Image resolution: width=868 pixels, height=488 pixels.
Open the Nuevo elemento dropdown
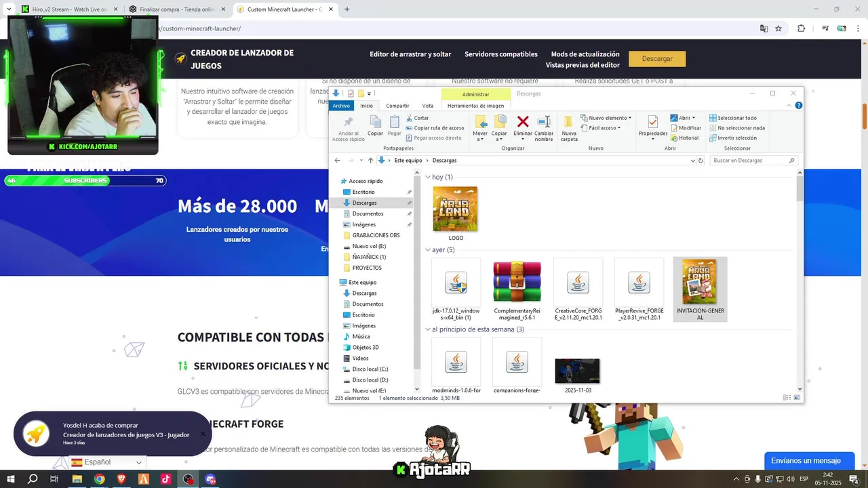click(x=606, y=118)
